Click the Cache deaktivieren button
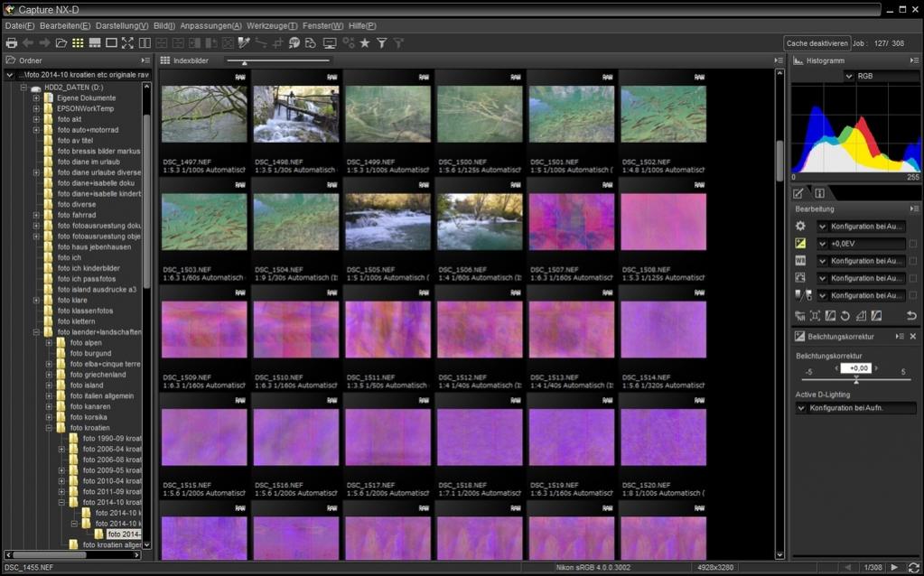Image resolution: width=924 pixels, height=576 pixels. pos(817,43)
